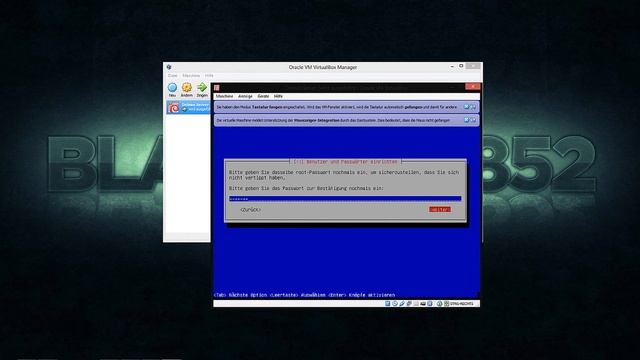
Task: Dismiss the Tastatur fangen notification
Action: pos(466,107)
